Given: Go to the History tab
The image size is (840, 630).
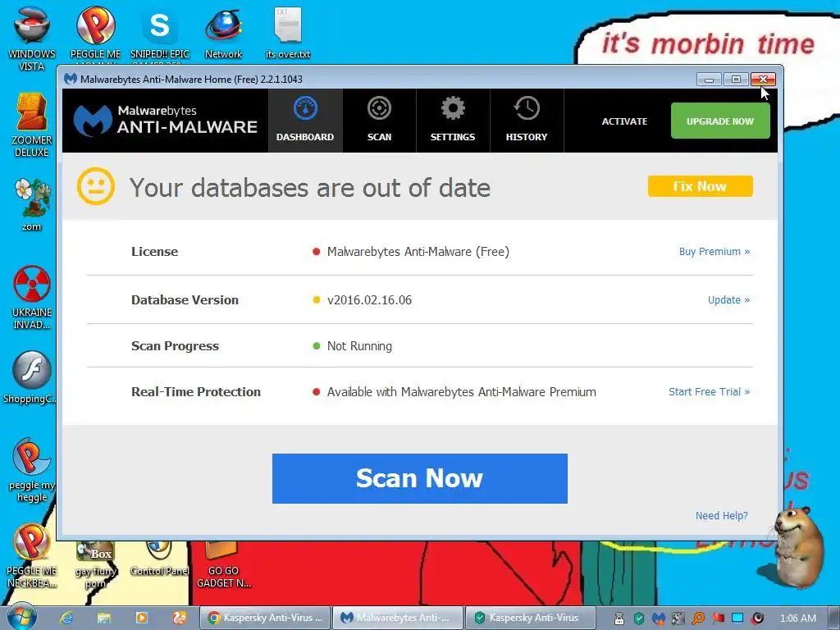Looking at the screenshot, I should pos(527,121).
